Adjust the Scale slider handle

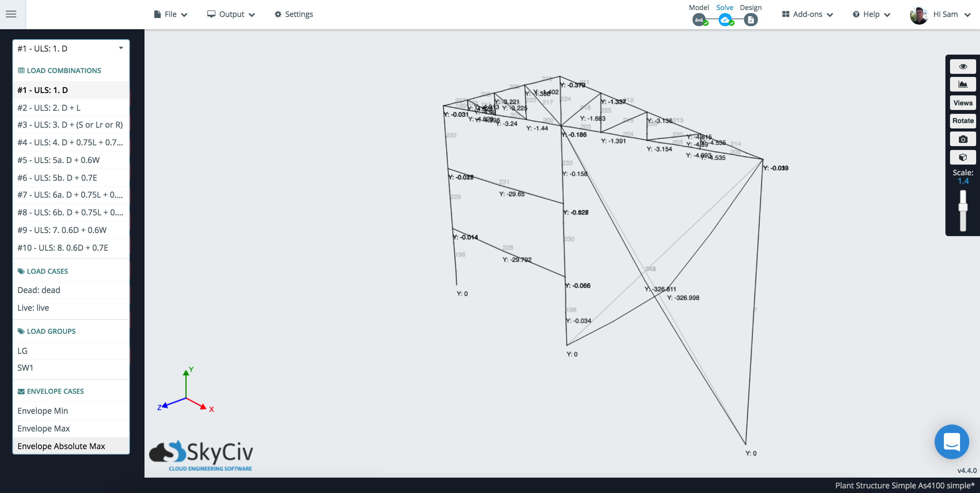click(963, 207)
